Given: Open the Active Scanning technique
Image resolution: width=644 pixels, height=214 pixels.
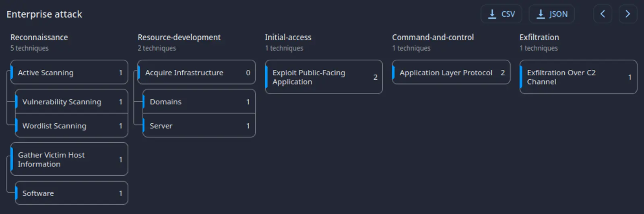Looking at the screenshot, I should pos(69,73).
